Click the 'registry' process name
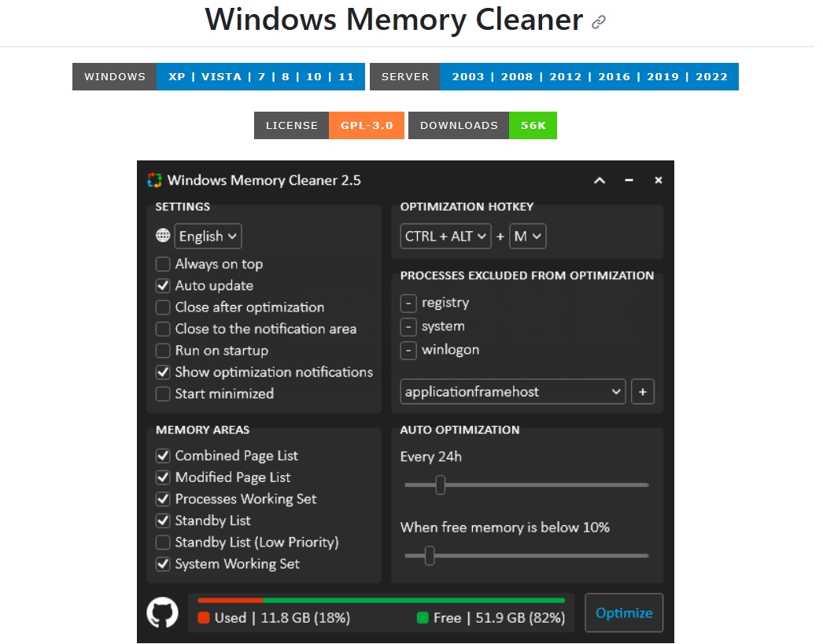The width and height of the screenshot is (823, 644). pos(445,303)
